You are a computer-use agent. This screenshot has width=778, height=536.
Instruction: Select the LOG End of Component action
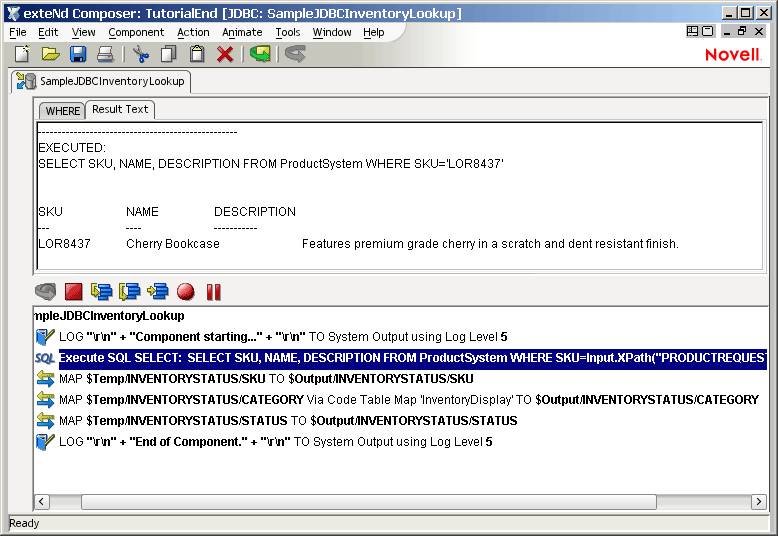(275, 442)
